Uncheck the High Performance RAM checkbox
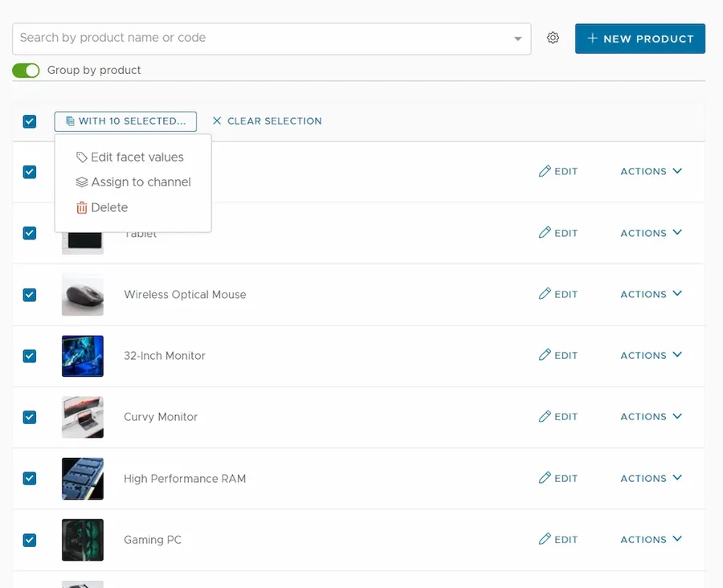 point(30,478)
